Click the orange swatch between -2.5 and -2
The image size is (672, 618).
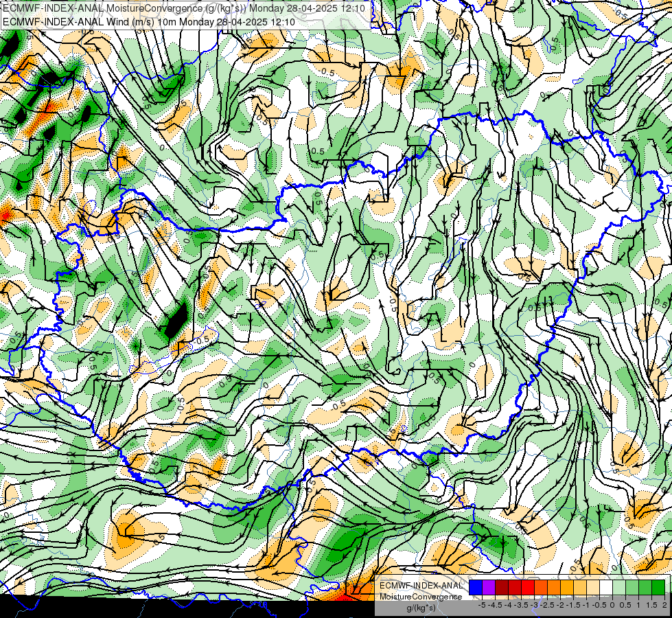click(554, 588)
